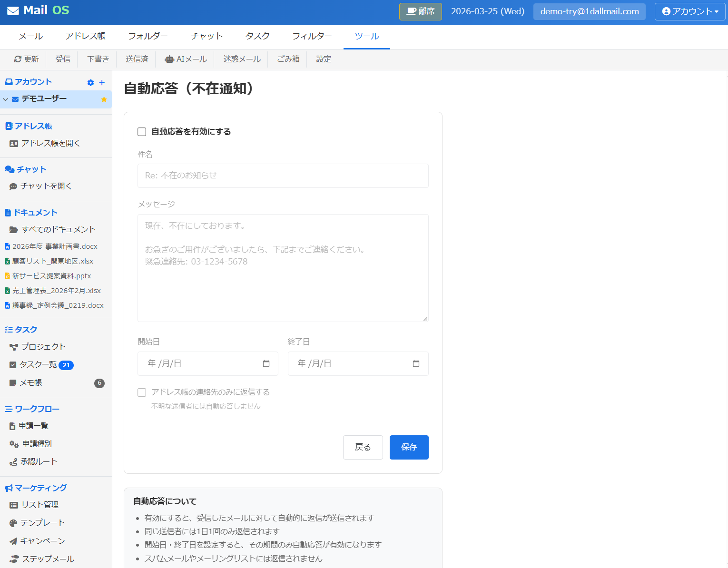Open プロジェクト under タスク section
Screen dimensions: 728x568
click(44, 347)
